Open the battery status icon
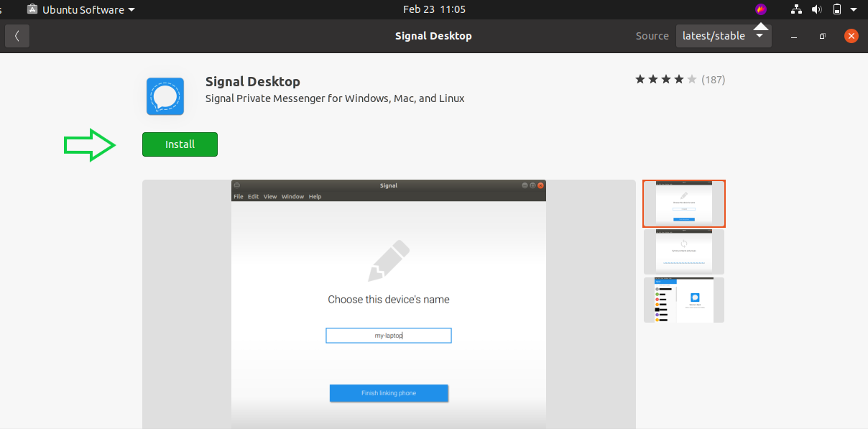Image resolution: width=868 pixels, height=429 pixels. pos(837,9)
